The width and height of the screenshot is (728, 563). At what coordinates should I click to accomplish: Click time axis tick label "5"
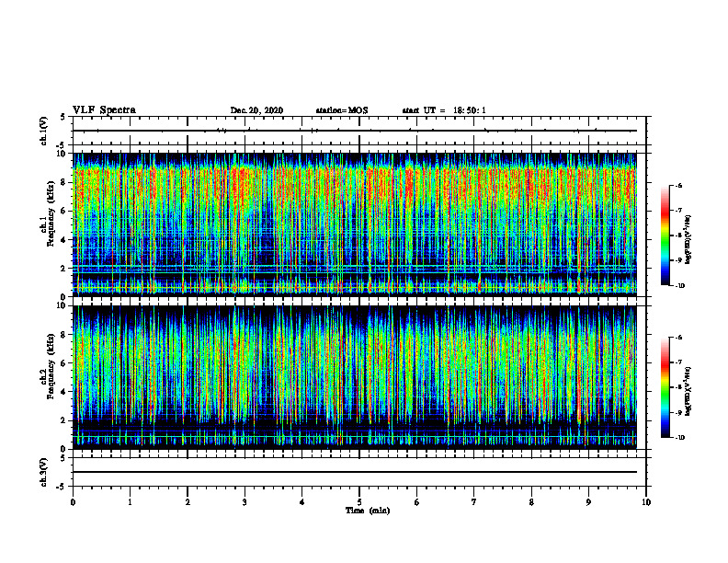point(359,502)
